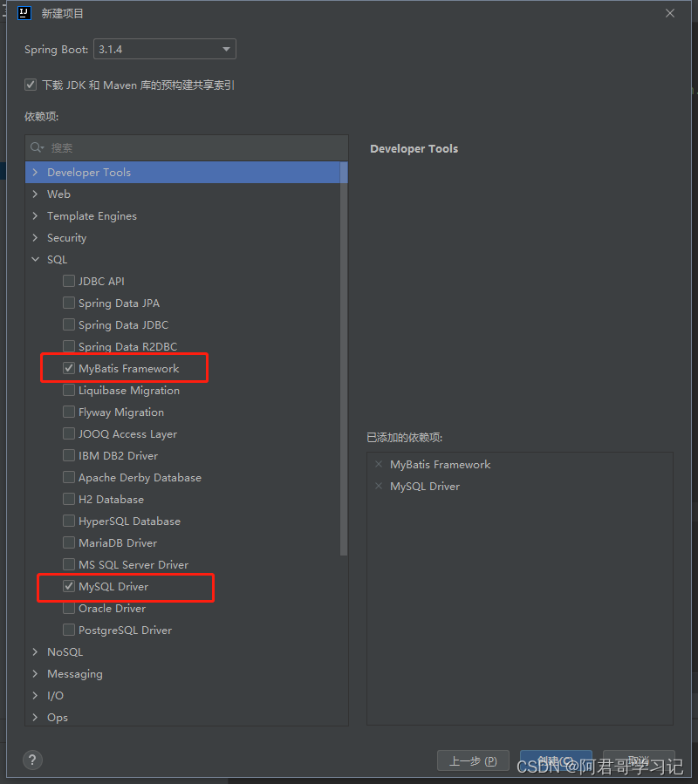698x784 pixels.
Task: Open the Spring Boot version dropdown
Action: coord(165,49)
